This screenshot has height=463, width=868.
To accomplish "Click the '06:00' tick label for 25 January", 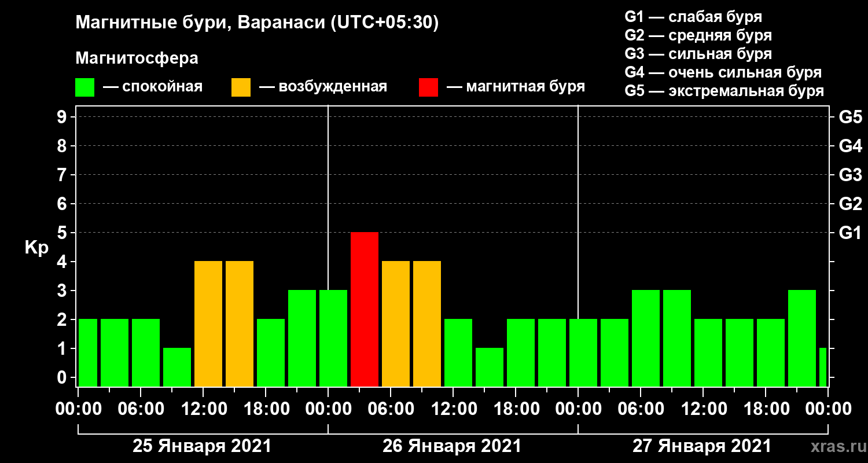I will (x=141, y=409).
